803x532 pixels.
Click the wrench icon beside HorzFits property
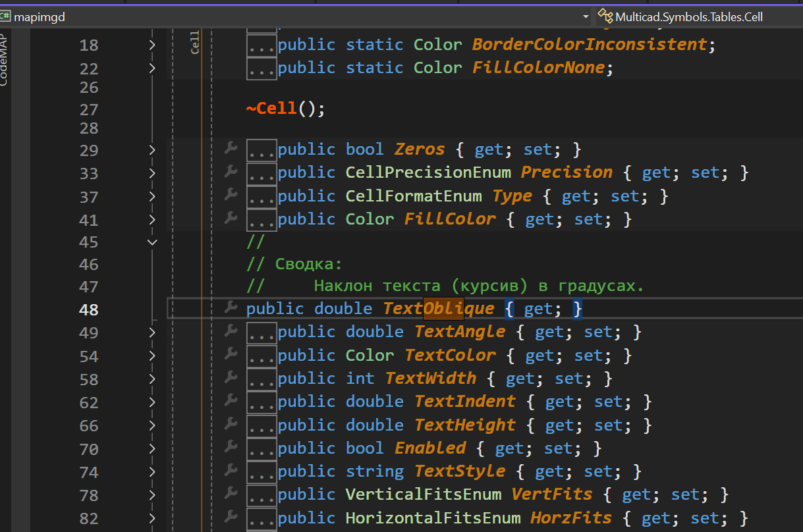[x=231, y=518]
